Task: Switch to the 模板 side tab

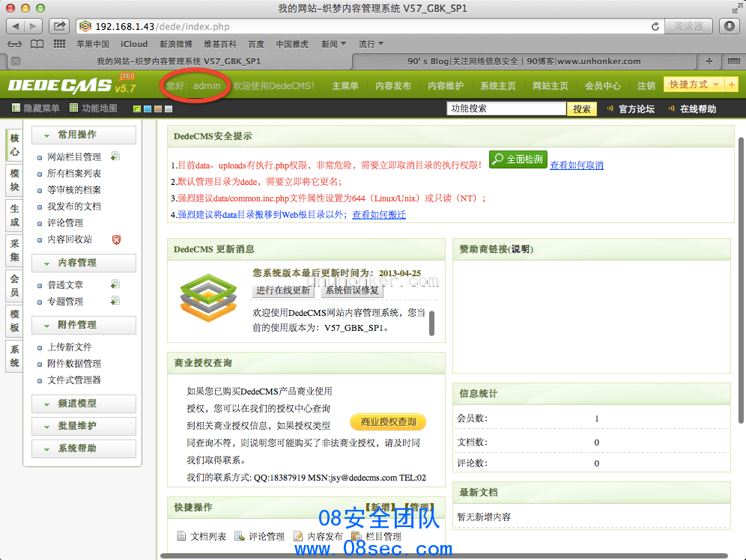Action: pos(14,321)
